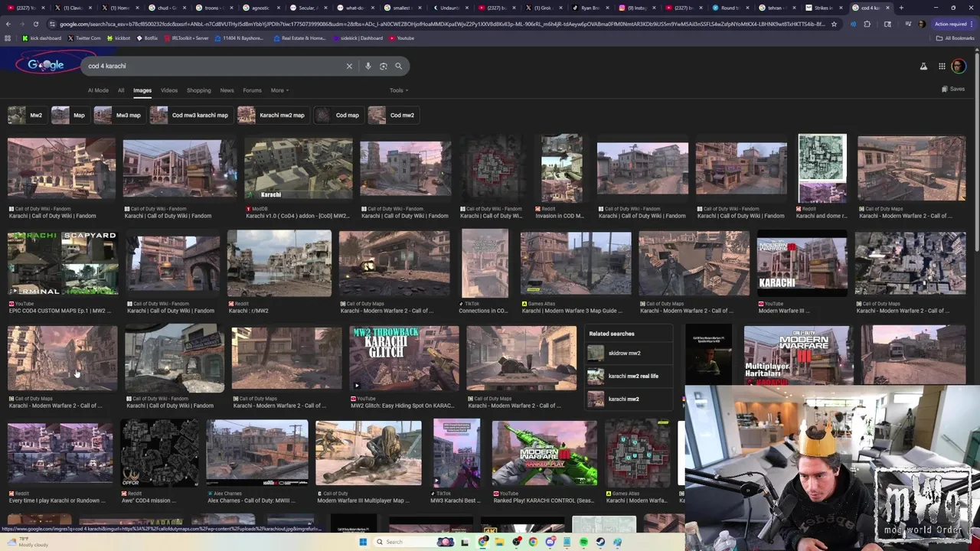
Task: Expand the Tools filter dropdown
Action: pos(399,90)
